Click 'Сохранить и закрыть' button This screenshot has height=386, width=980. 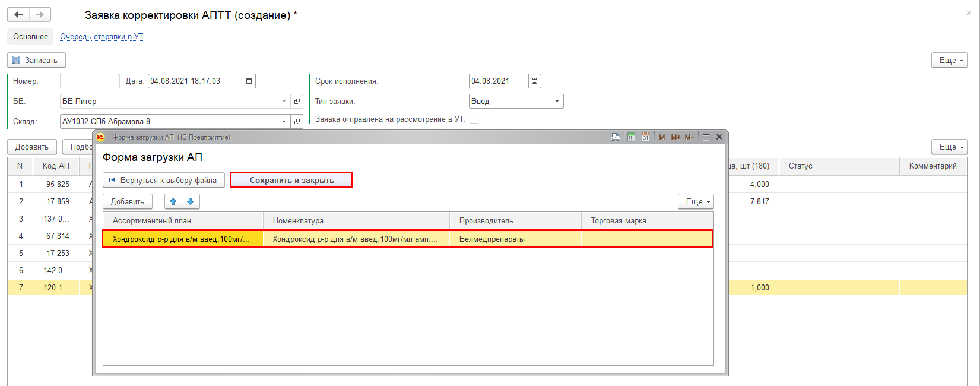pyautogui.click(x=291, y=180)
